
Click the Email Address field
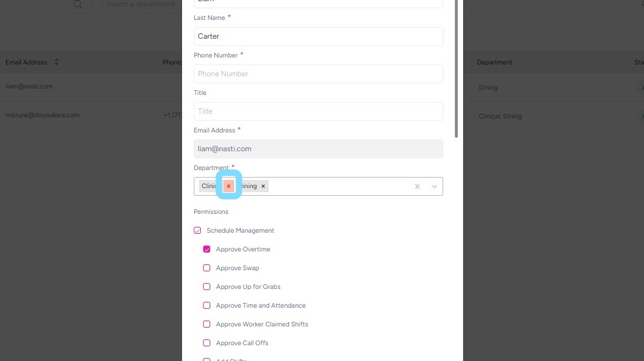[x=318, y=149]
